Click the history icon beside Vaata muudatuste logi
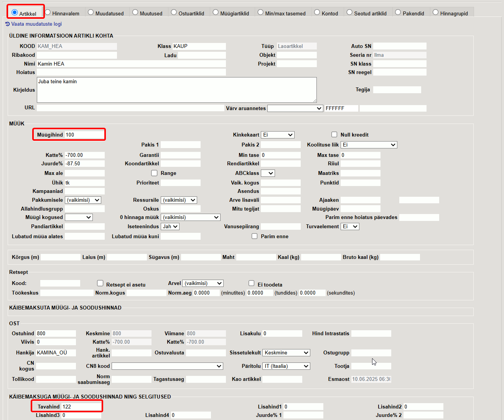This screenshot has width=504, height=420. coord(7,24)
